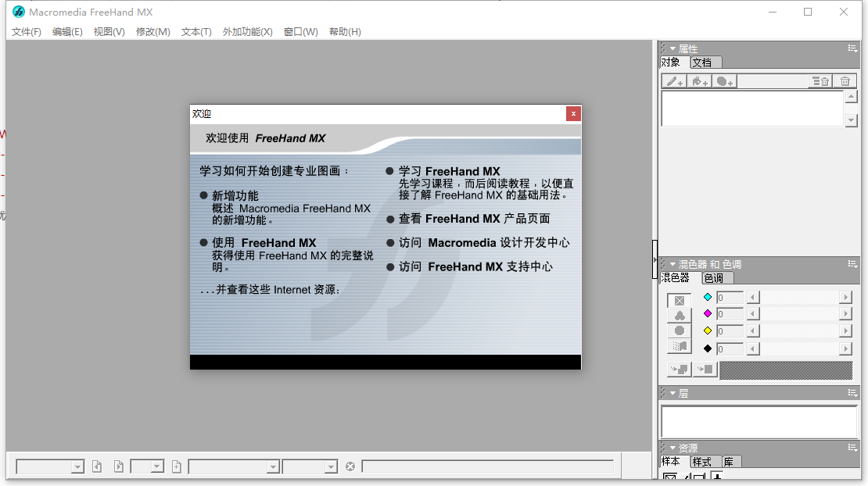Collapse the 层 panel triangle
This screenshot has height=486, width=868.
673,393
